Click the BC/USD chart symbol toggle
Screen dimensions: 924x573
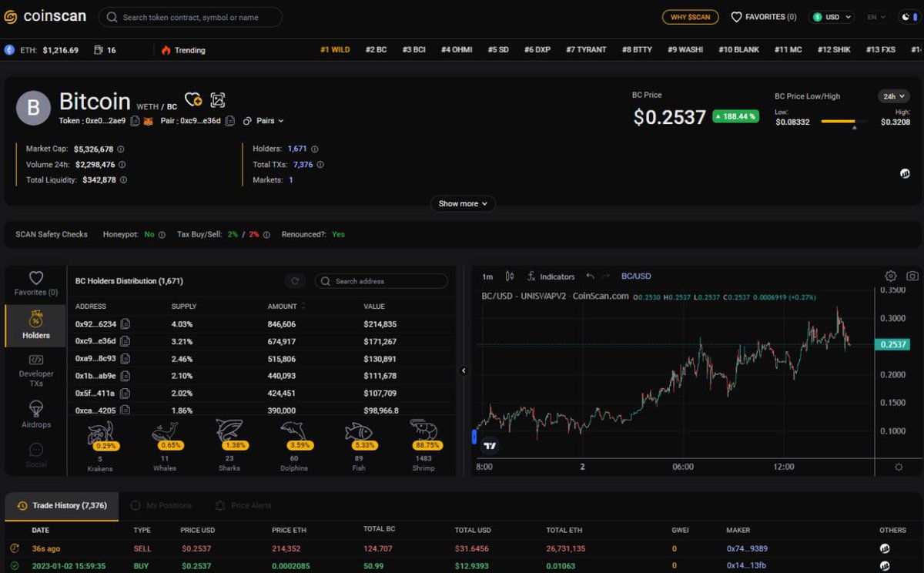[636, 276]
